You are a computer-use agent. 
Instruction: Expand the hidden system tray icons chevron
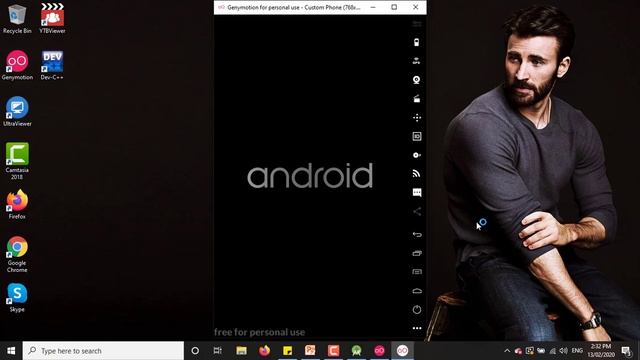(x=507, y=351)
